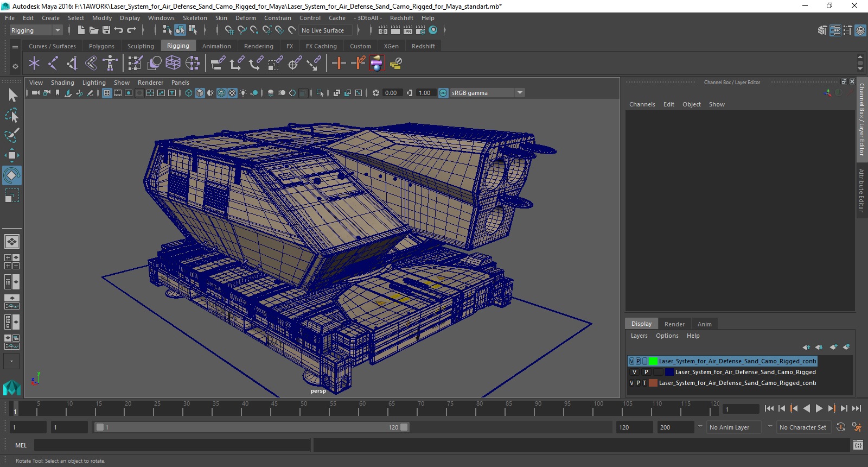Open the Deform menu
Viewport: 868px width, 467px height.
click(245, 18)
